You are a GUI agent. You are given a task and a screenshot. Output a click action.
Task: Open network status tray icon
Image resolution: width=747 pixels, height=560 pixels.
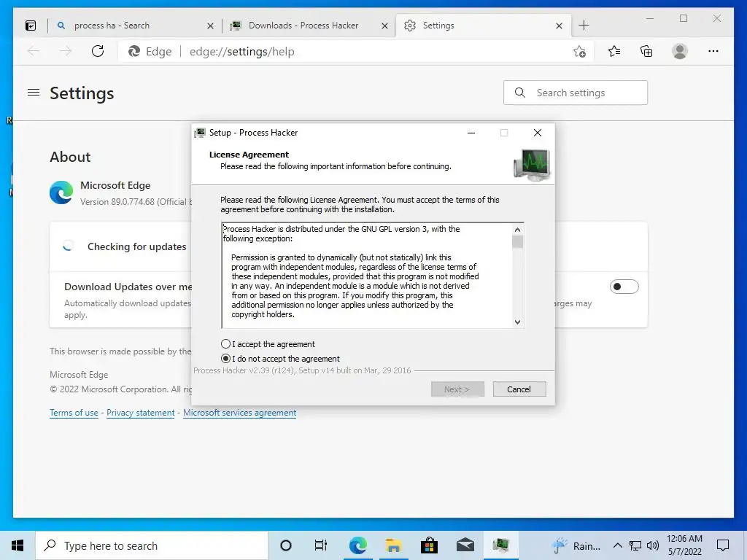pos(635,545)
